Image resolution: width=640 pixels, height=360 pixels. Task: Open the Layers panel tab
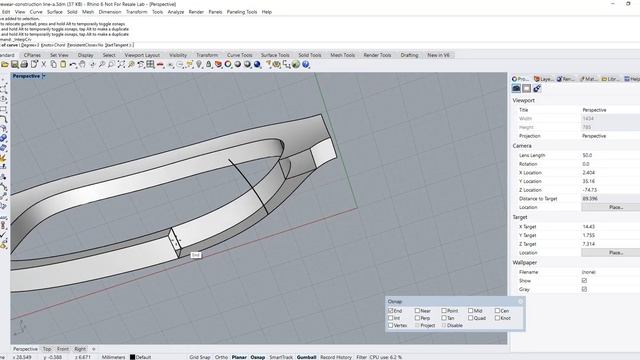click(543, 79)
